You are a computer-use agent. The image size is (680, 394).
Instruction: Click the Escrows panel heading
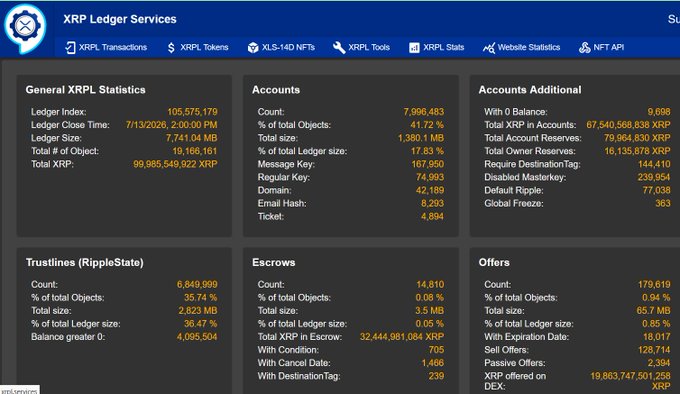click(x=274, y=262)
